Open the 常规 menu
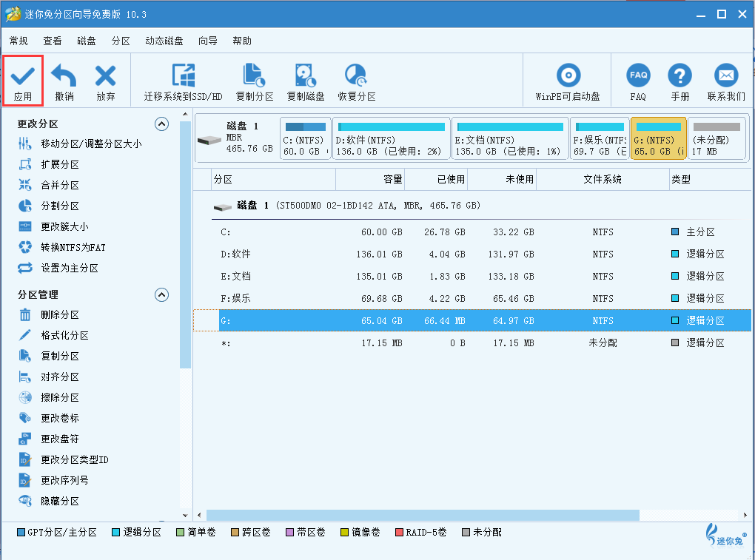Screen dimensions: 755x560 19,41
